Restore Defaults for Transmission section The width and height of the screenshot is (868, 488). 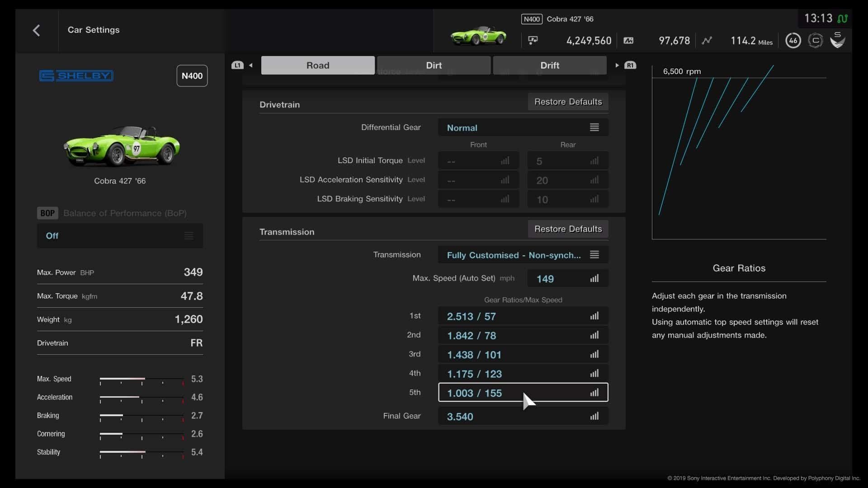[x=568, y=229]
